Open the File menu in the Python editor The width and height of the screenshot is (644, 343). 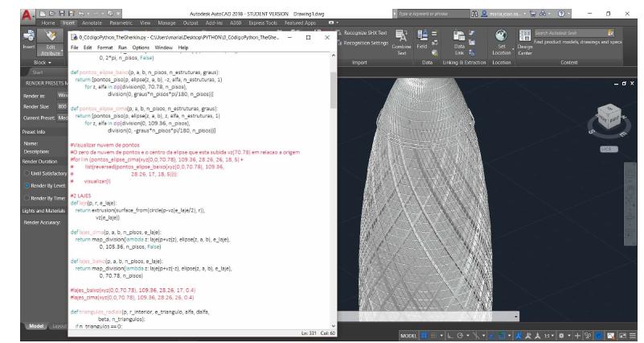pyautogui.click(x=74, y=48)
